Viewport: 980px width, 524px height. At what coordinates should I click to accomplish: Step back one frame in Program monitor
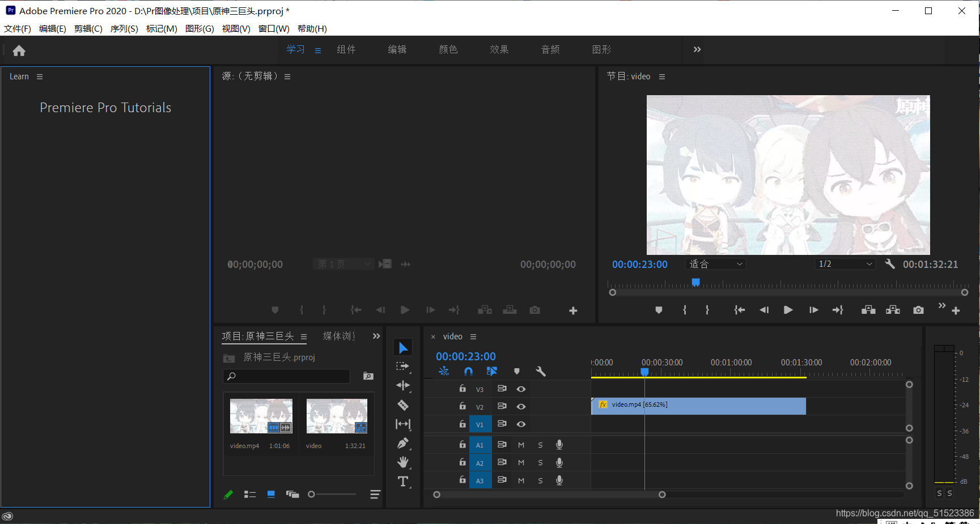coord(764,310)
